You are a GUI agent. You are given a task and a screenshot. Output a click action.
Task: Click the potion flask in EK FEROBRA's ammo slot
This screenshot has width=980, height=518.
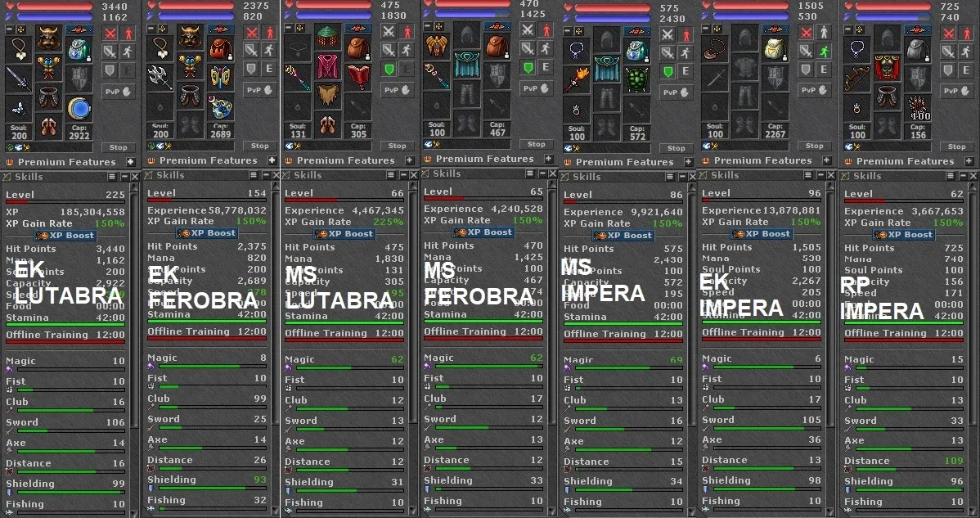(221, 106)
